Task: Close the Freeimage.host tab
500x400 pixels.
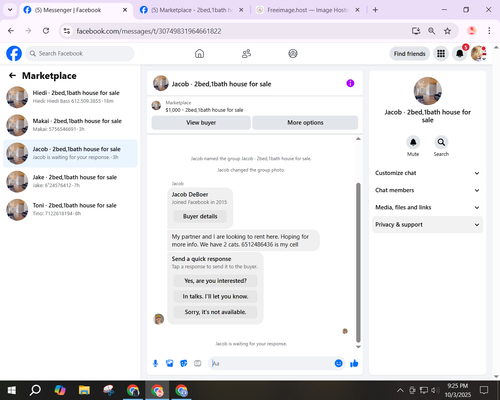Action: coord(357,10)
